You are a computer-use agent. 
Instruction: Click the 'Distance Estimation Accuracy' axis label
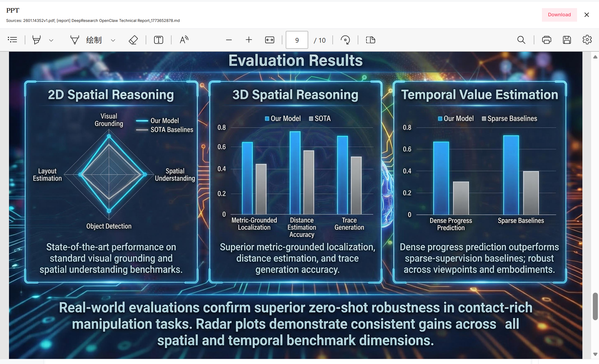point(302,228)
